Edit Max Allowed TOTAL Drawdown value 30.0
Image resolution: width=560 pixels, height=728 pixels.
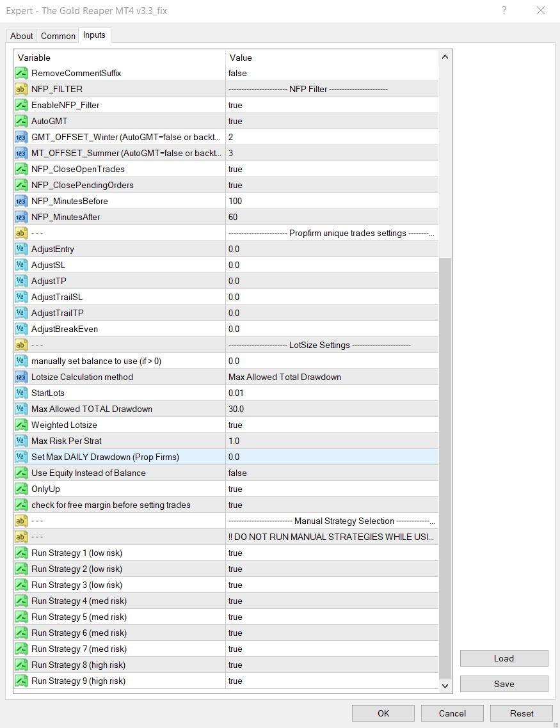(332, 409)
